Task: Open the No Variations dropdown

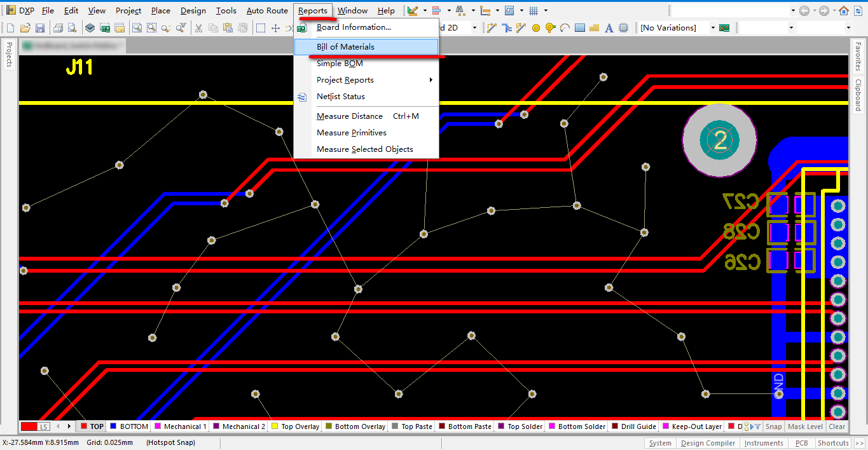Action: pyautogui.click(x=713, y=28)
